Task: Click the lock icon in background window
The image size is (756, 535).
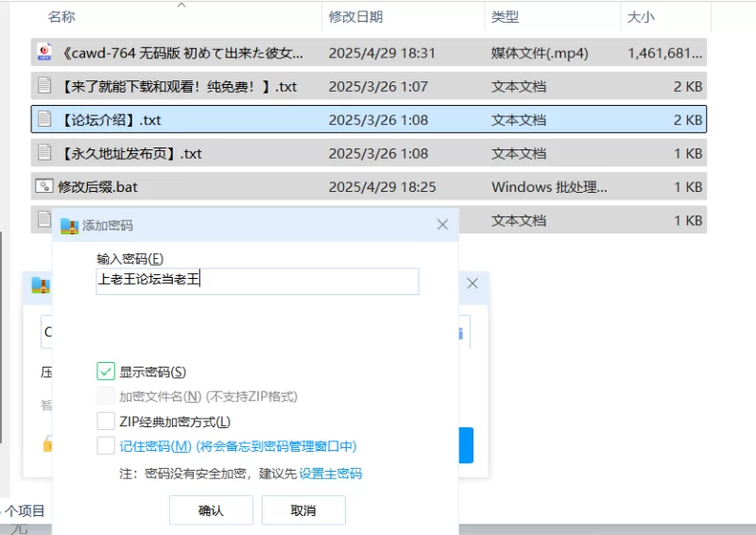Action: [x=48, y=443]
